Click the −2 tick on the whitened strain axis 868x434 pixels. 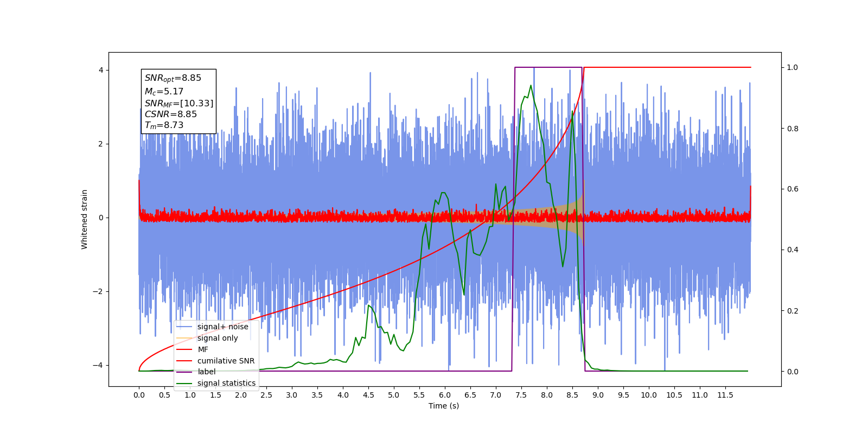point(98,291)
